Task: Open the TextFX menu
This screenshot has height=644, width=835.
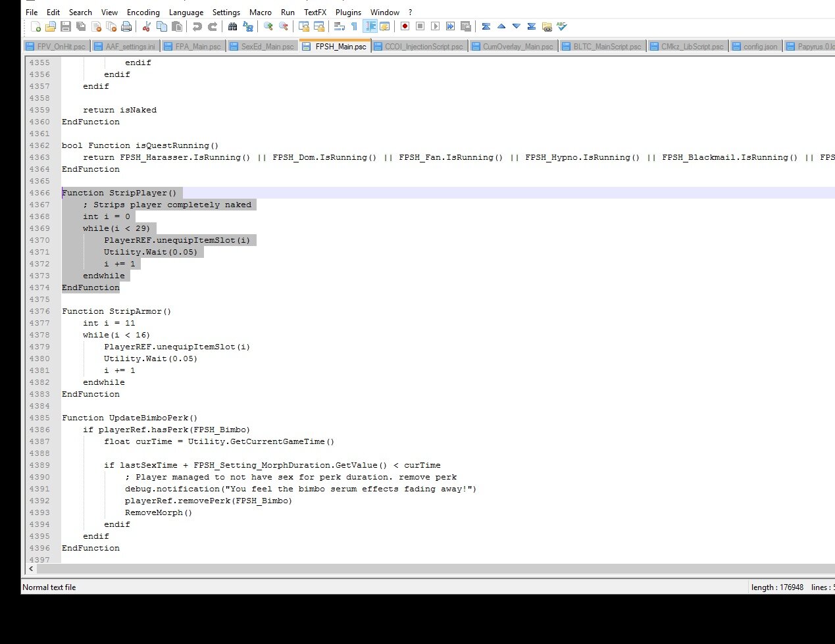Action: [315, 12]
